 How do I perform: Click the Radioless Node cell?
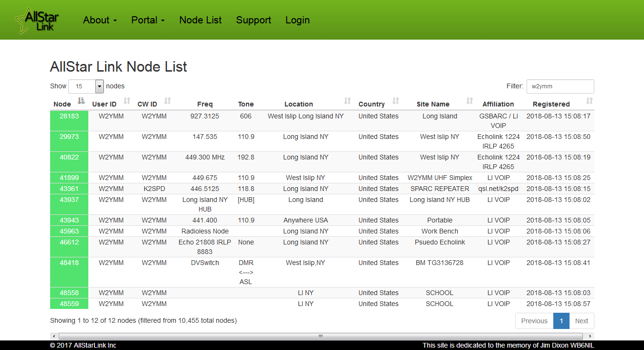click(205, 231)
